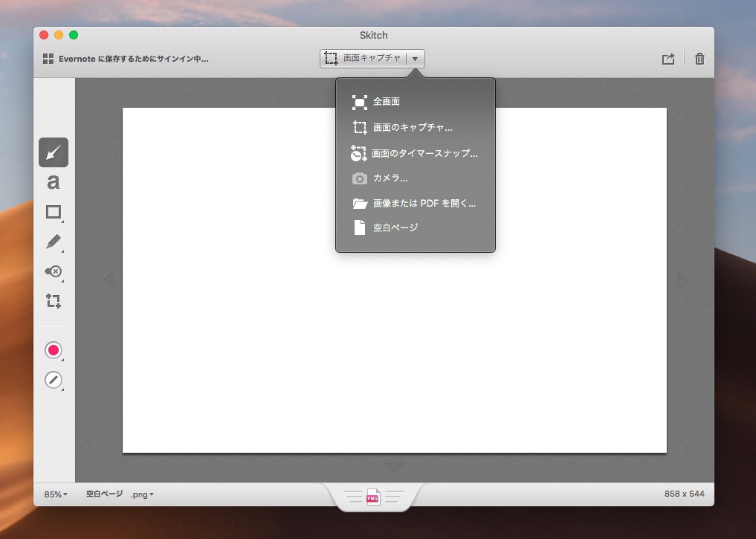Screen dimensions: 756x539
Task: Select the Pixelate blur tool
Action: pos(54,271)
